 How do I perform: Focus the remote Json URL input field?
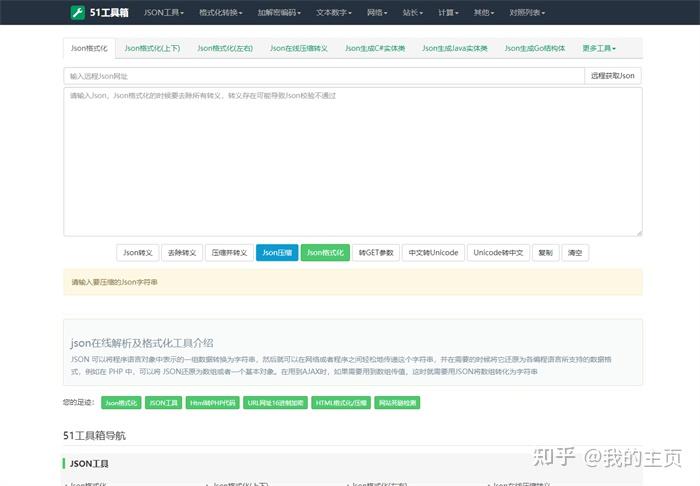pos(324,76)
